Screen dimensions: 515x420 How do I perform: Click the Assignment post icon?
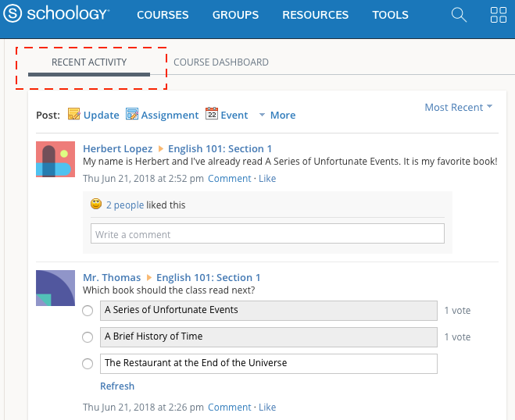pos(132,114)
